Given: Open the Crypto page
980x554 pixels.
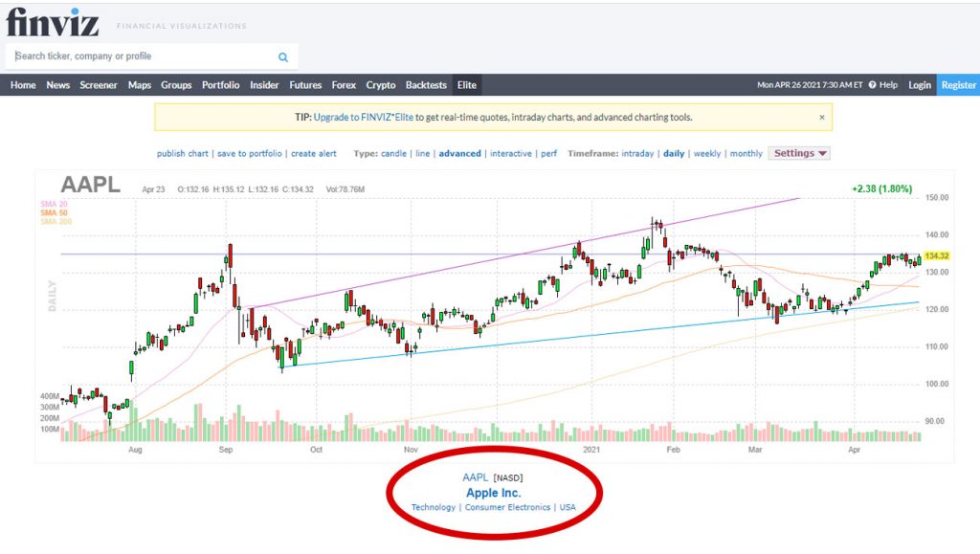Looking at the screenshot, I should 381,85.
